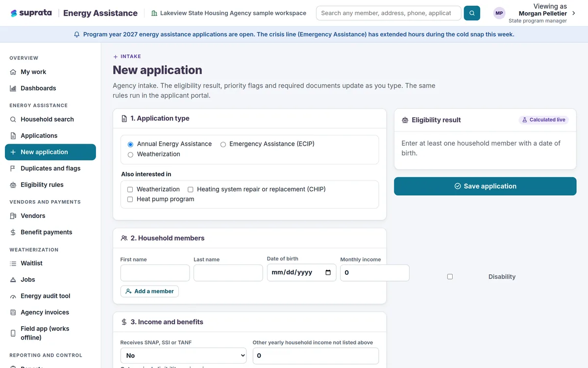Open the Dashboards sidebar item
588x368 pixels.
point(50,88)
